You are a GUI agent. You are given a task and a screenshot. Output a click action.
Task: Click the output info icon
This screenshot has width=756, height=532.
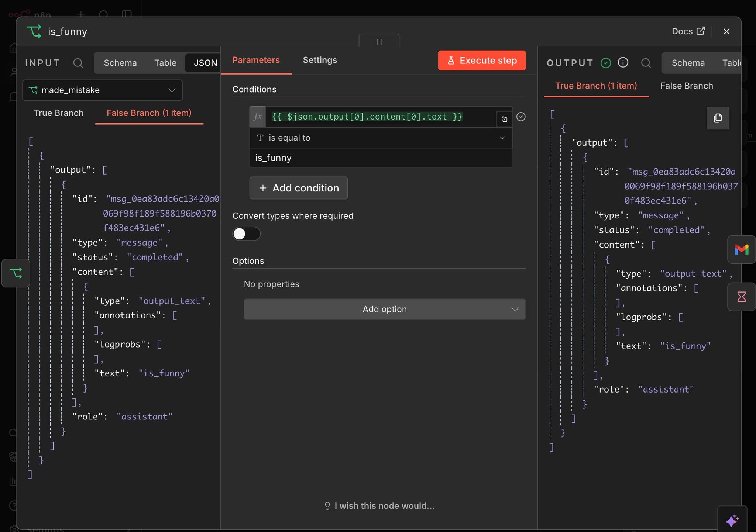tap(623, 63)
